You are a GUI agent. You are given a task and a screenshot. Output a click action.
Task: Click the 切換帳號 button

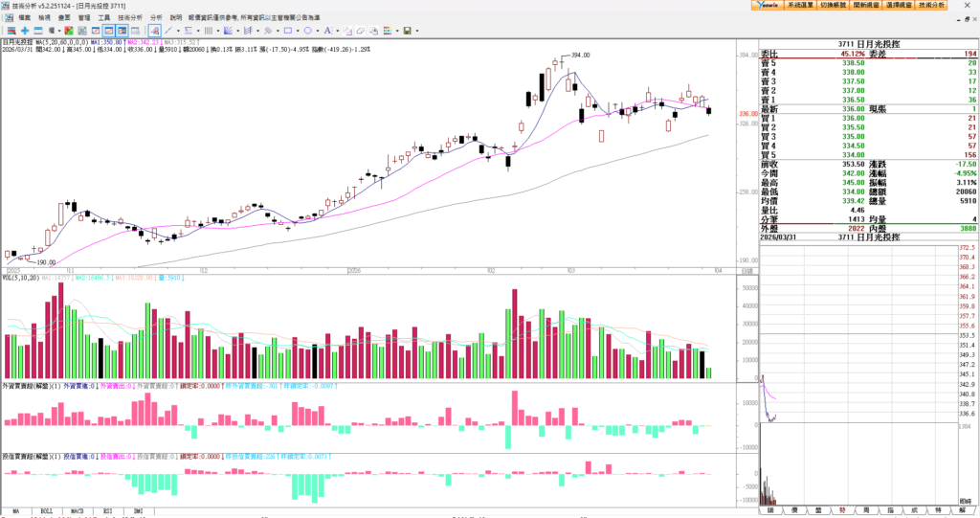833,5
